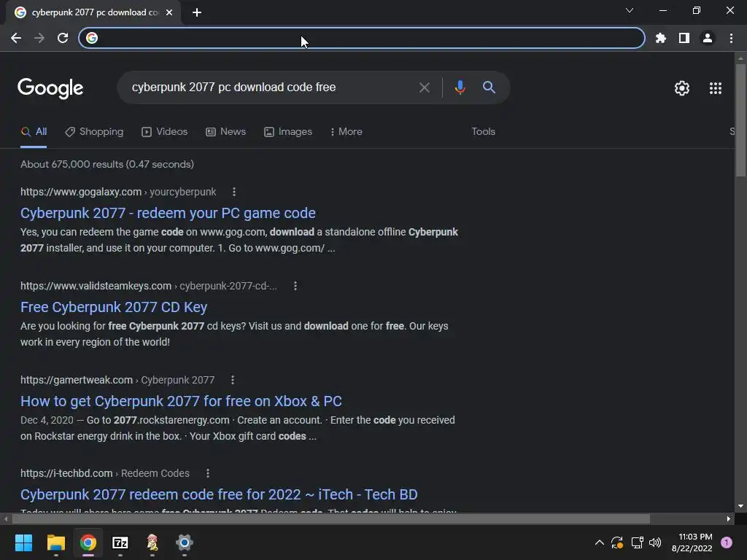Close the cyberpunk 2077 tab
The height and width of the screenshot is (560, 747).
169,12
